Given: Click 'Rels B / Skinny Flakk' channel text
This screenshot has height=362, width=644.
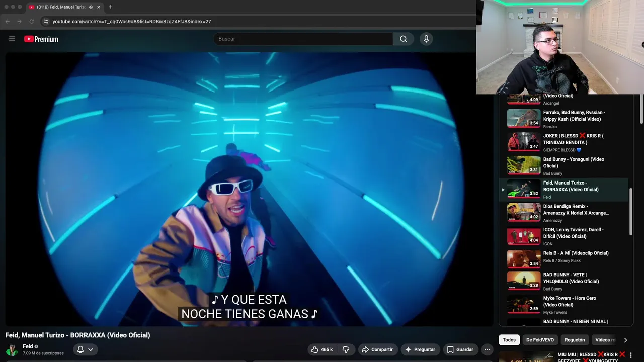Looking at the screenshot, I should (562, 260).
